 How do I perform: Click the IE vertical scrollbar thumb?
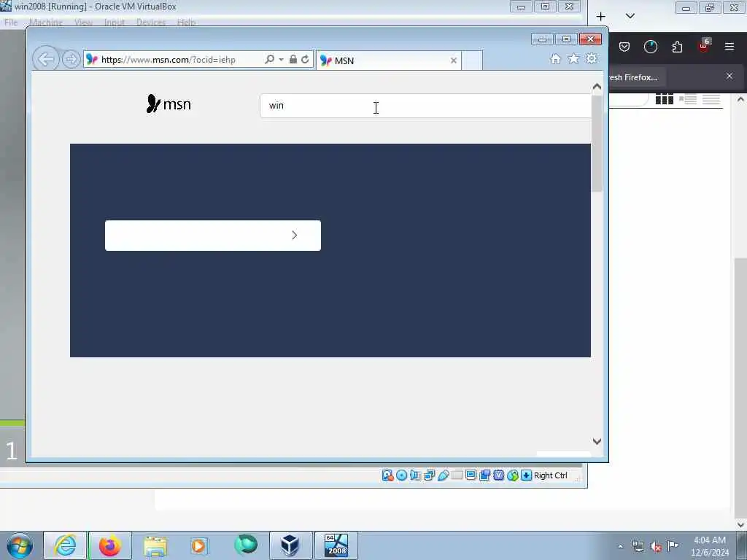(597, 144)
